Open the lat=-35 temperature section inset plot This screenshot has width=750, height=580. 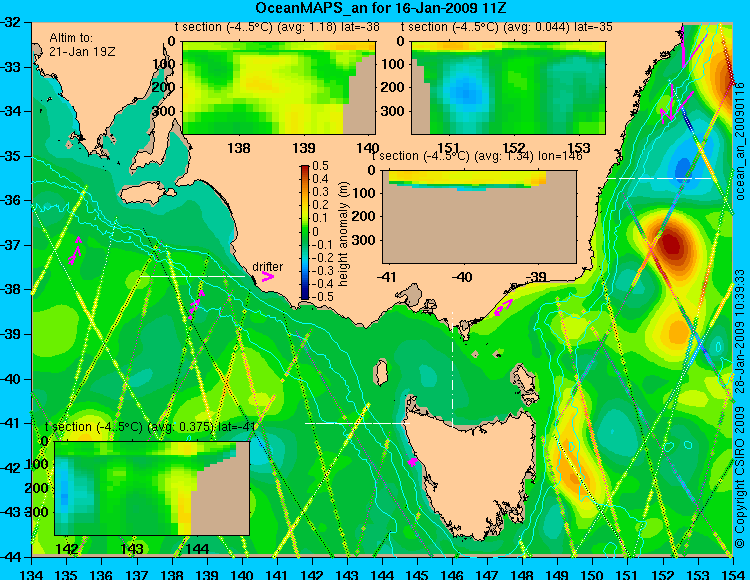pyautogui.click(x=508, y=88)
